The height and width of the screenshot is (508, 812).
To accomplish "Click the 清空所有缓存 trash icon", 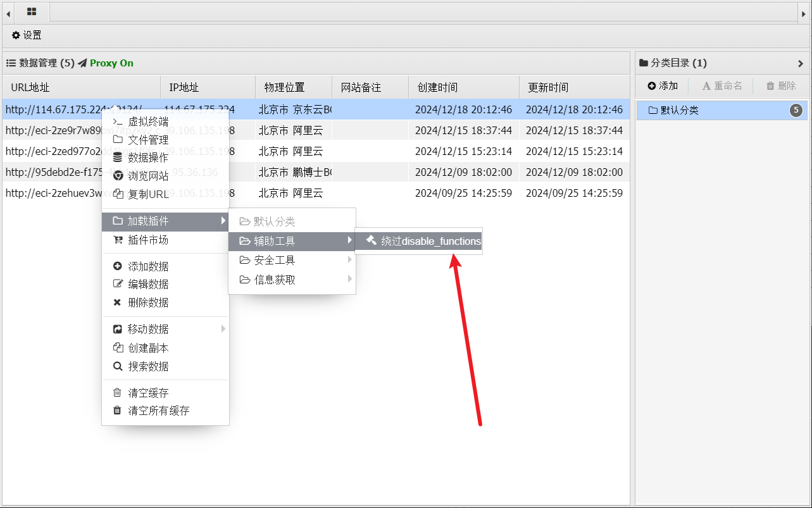I will click(117, 411).
